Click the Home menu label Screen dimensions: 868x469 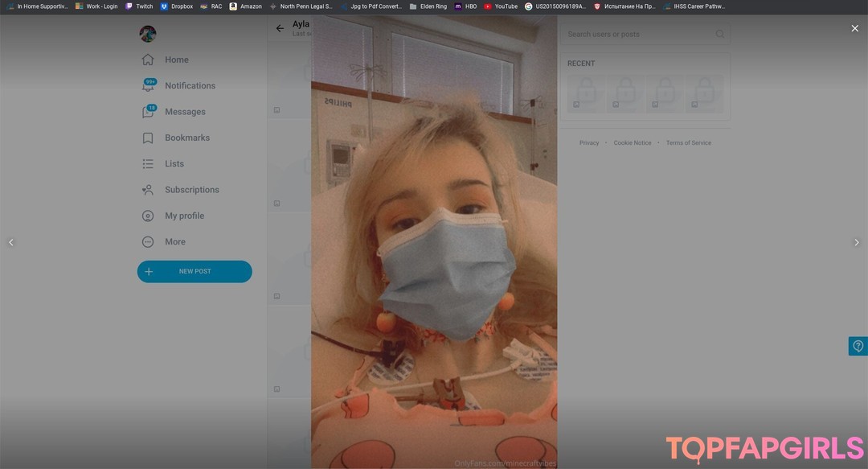pyautogui.click(x=177, y=60)
